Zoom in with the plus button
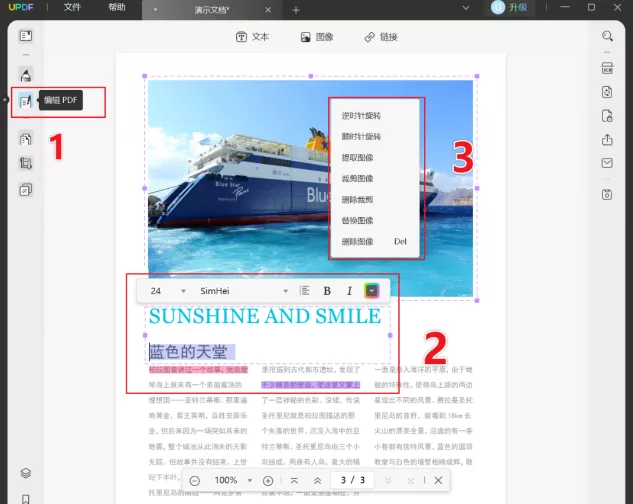The image size is (633, 504). coord(268,481)
